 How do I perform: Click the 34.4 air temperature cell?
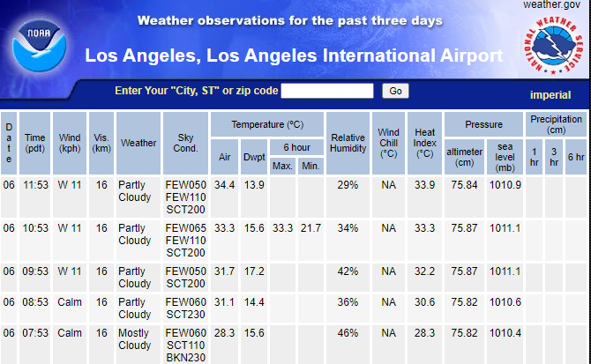[225, 184]
